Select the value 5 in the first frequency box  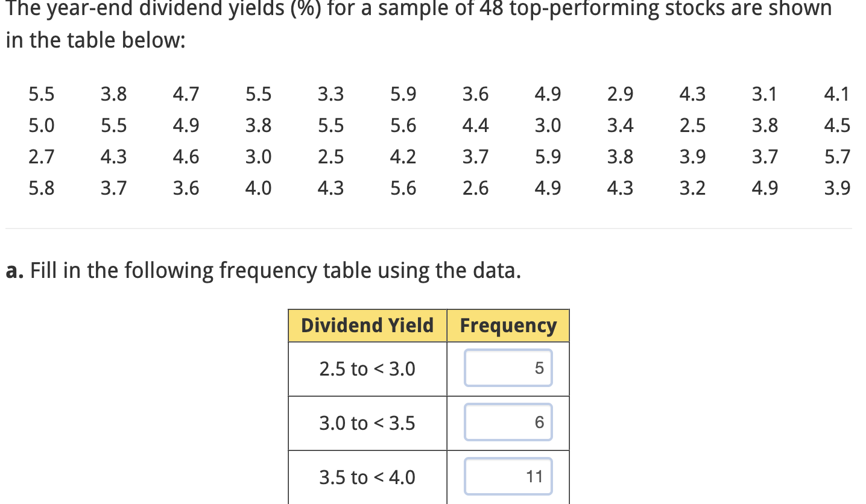tap(541, 368)
